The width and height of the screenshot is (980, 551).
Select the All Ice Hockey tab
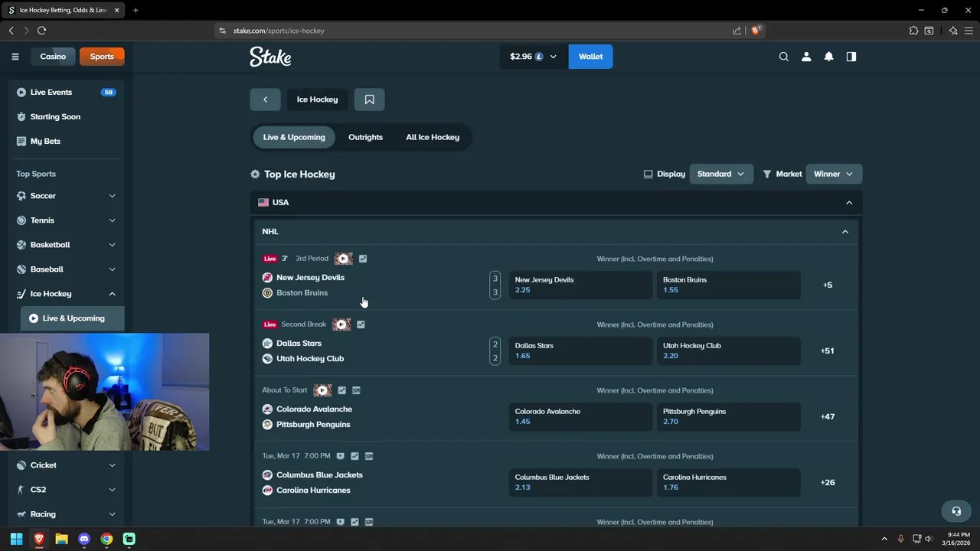[433, 138]
